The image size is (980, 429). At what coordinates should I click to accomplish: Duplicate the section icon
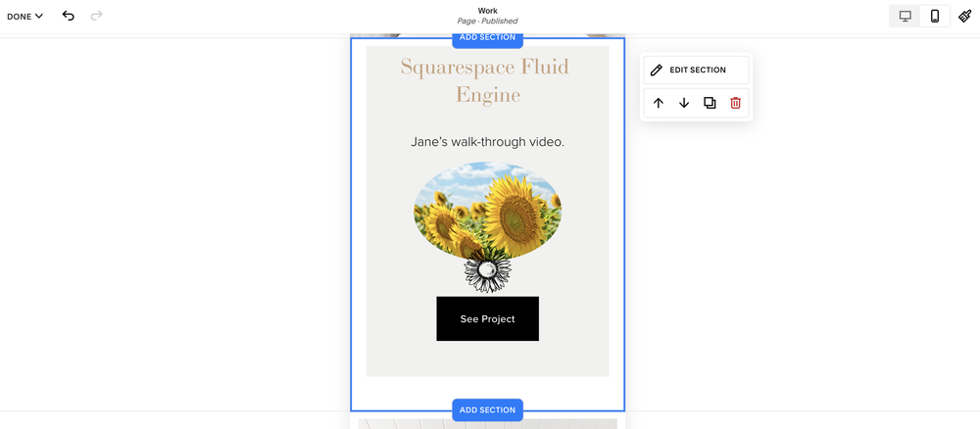click(710, 103)
